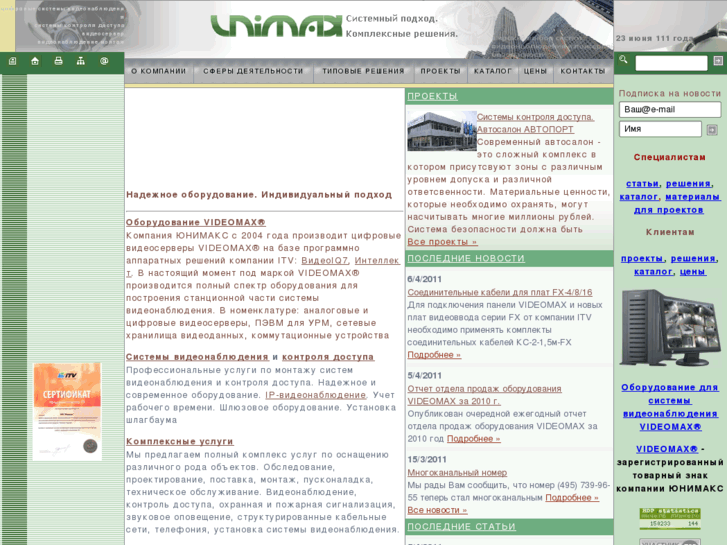727x545 pixels.
Task: Focus the site search text field
Action: point(671,63)
